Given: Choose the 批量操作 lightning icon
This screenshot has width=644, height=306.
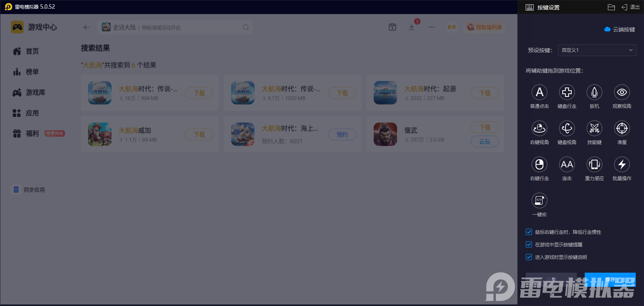Looking at the screenshot, I should pyautogui.click(x=622, y=164).
